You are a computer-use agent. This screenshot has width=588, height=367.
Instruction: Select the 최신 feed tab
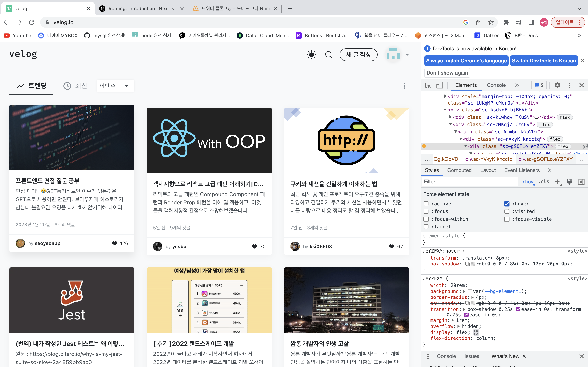pyautogui.click(x=76, y=86)
